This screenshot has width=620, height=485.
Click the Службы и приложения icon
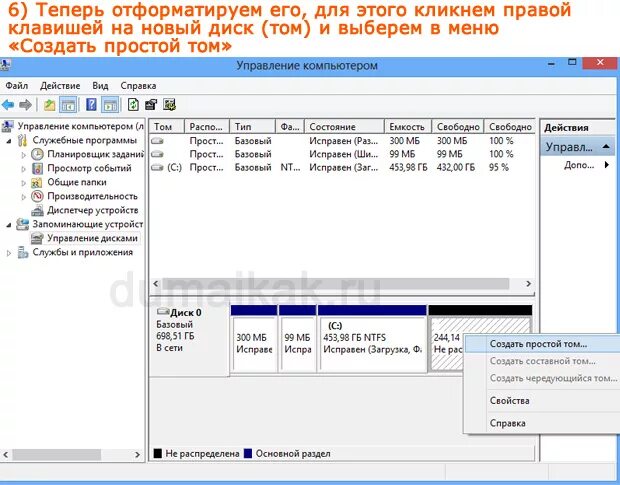pyautogui.click(x=23, y=252)
